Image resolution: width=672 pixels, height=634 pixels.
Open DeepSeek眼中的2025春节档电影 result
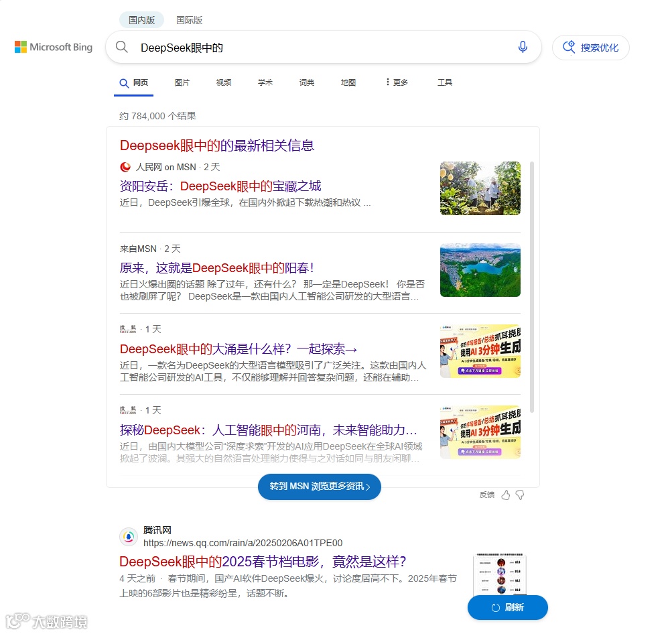(x=263, y=562)
